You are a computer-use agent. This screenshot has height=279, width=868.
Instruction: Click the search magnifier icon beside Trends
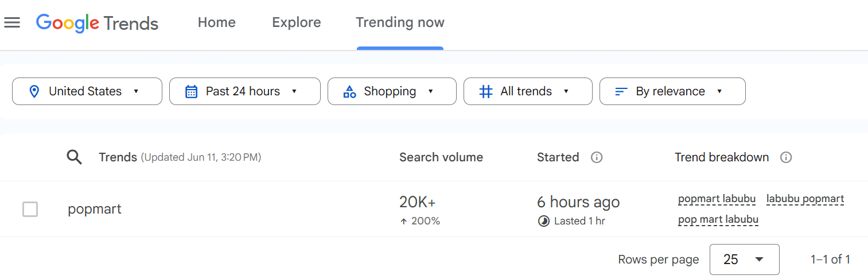[x=75, y=157]
